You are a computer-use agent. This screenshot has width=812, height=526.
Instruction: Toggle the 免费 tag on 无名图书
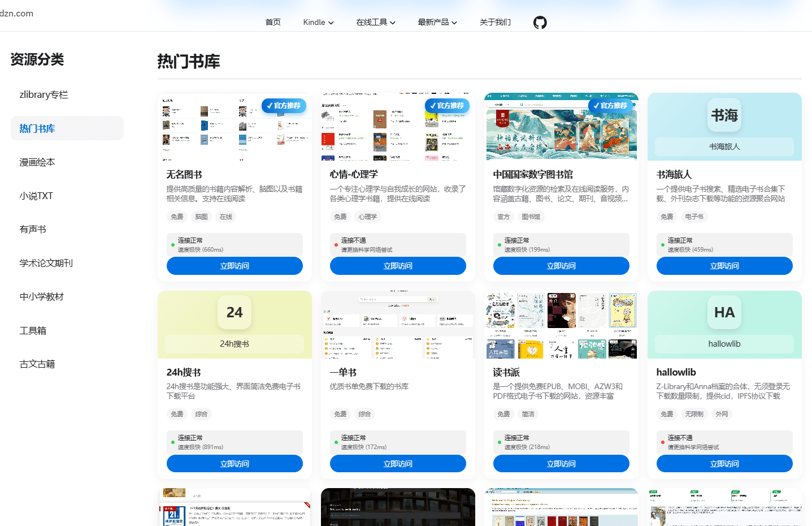pyautogui.click(x=177, y=216)
